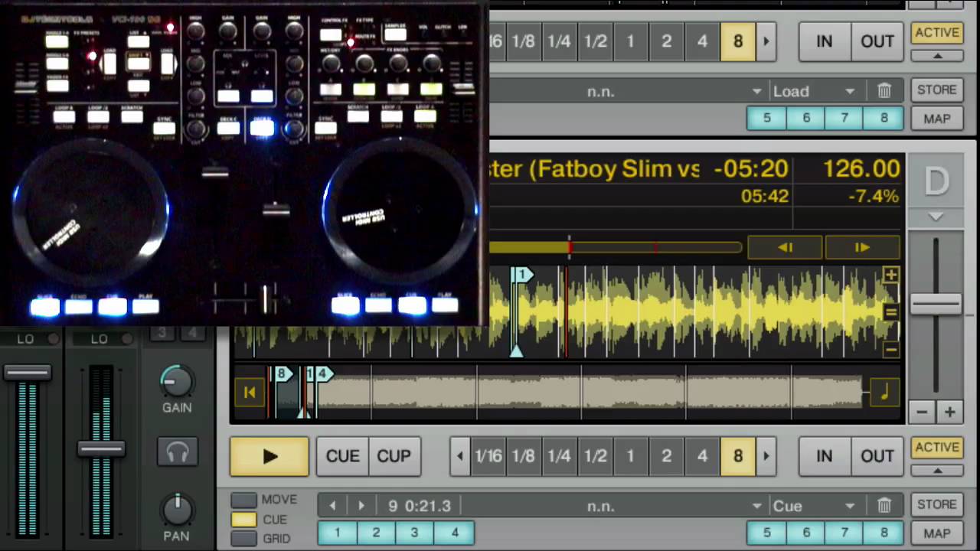Open the Cue type dropdown
Image resolution: width=980 pixels, height=551 pixels.
(813, 506)
